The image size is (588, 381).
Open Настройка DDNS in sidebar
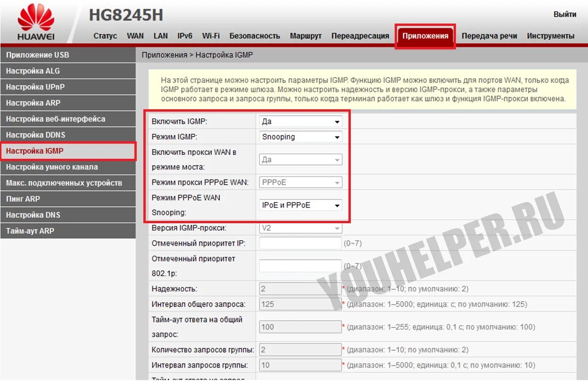[68, 135]
